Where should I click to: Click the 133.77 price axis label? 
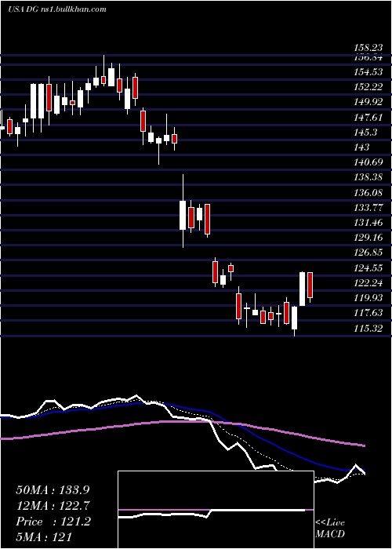point(368,208)
